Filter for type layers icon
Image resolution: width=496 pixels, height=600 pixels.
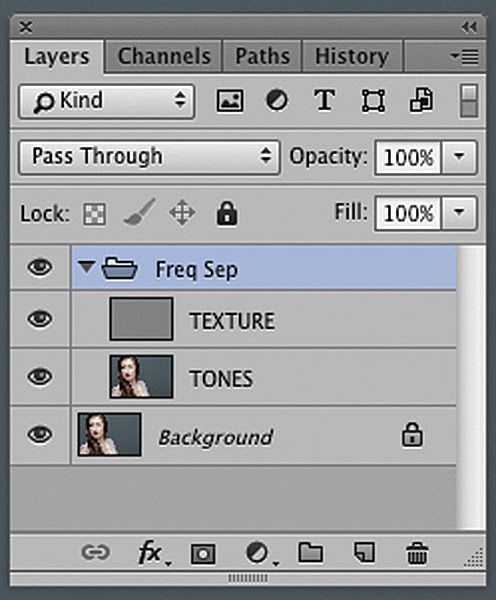[325, 100]
